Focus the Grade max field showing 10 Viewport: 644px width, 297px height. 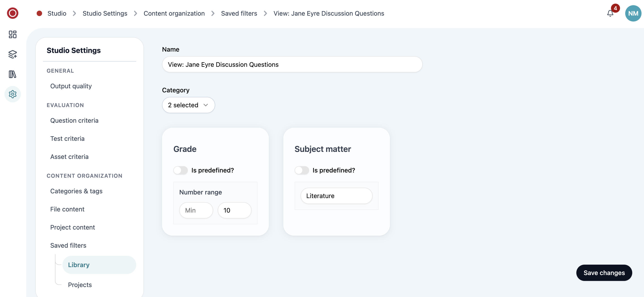[x=234, y=210]
